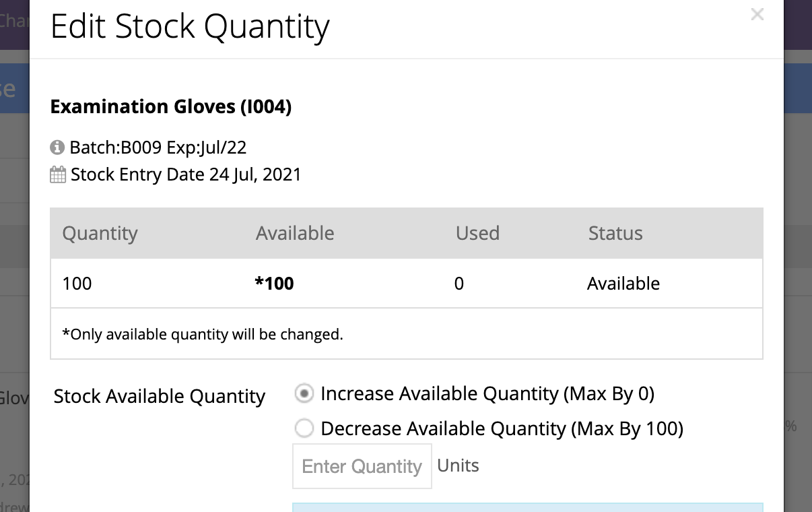812x512 pixels.
Task: Click the info icon beside Batch B009
Action: coord(57,147)
